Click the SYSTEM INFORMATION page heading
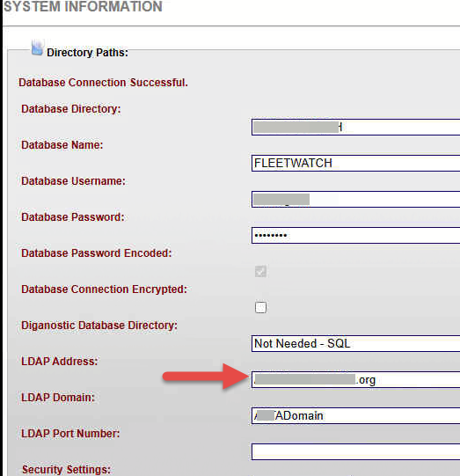This screenshot has height=476, width=460. tap(83, 7)
